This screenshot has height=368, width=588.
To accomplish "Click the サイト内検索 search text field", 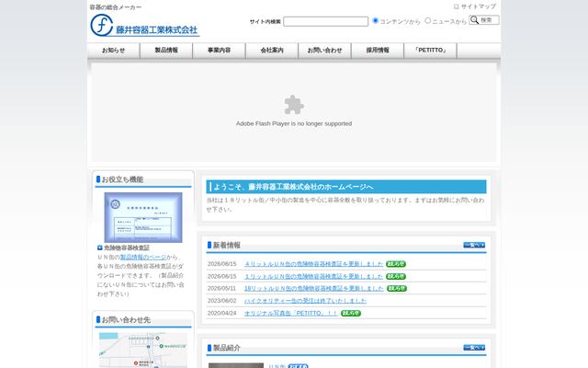I will 325,21.
